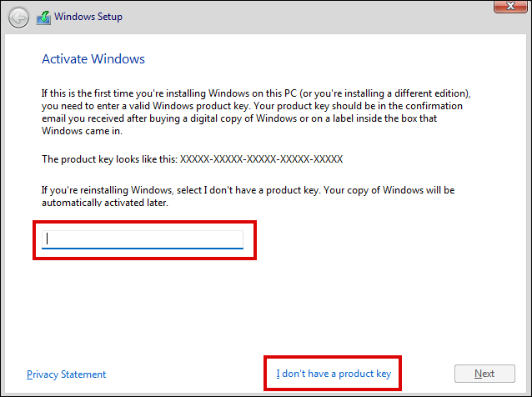Click the Activate Windows heading
Image resolution: width=532 pixels, height=397 pixels.
click(x=93, y=59)
